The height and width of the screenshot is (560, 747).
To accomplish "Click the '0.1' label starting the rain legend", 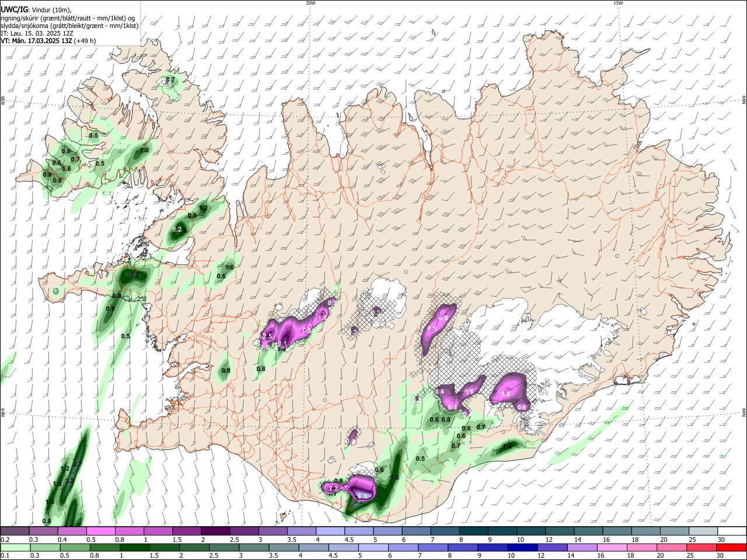I will 5,556.
